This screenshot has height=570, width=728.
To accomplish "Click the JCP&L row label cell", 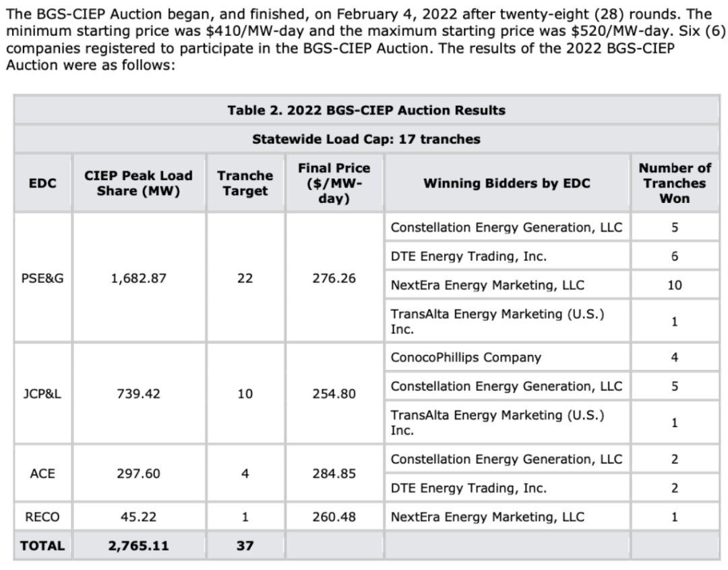I will tap(43, 393).
